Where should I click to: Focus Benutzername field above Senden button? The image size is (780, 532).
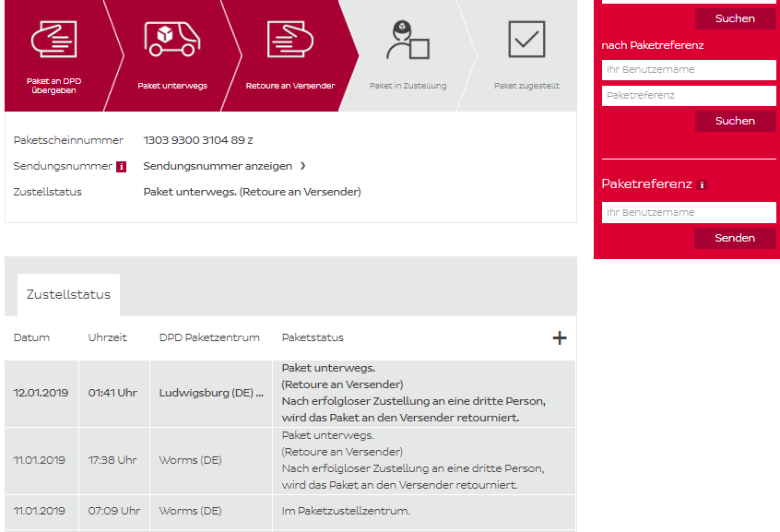689,212
